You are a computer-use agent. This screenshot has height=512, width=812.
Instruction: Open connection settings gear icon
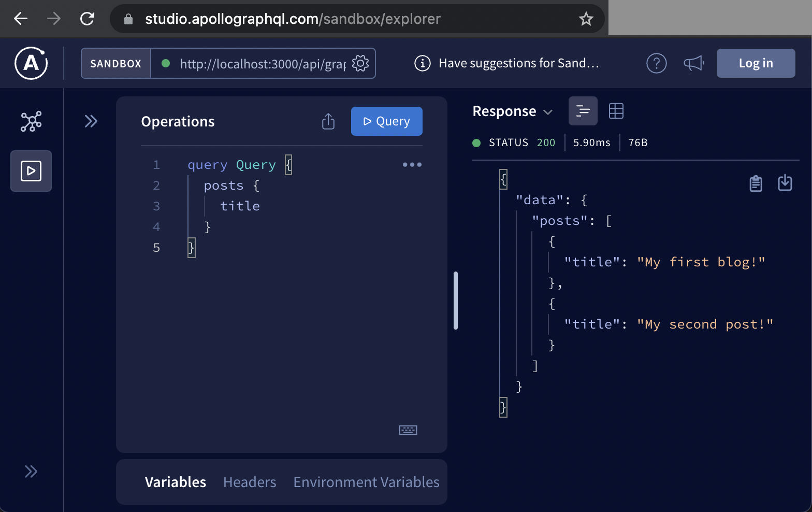[x=360, y=63]
